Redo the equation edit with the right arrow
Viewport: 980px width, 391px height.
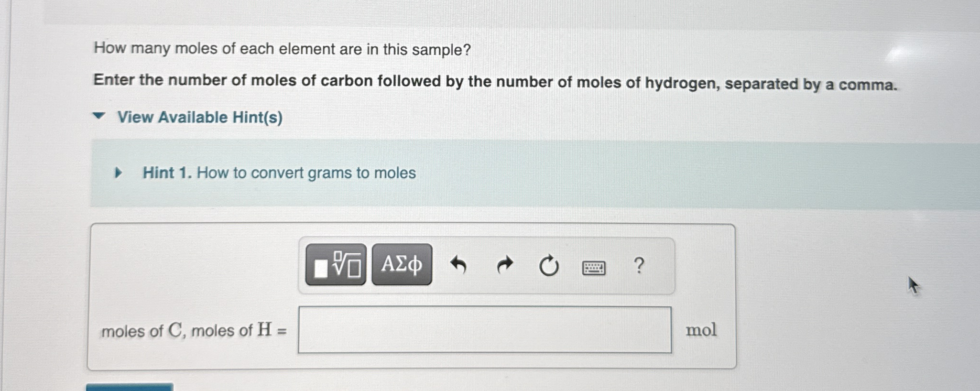505,264
